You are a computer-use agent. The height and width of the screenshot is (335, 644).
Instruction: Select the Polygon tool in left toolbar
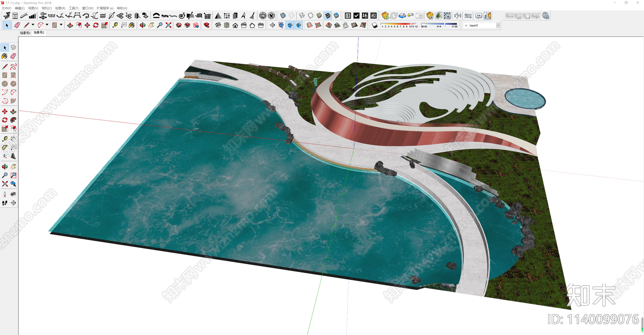tap(13, 84)
